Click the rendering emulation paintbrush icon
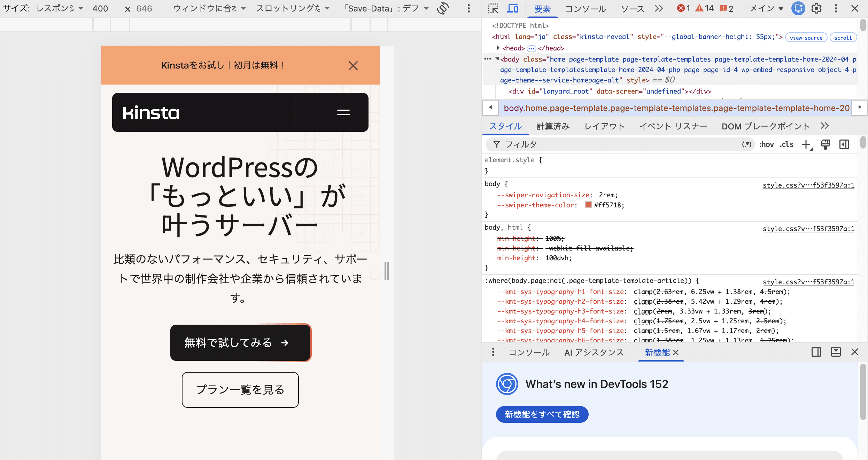The width and height of the screenshot is (868, 460). click(x=826, y=144)
